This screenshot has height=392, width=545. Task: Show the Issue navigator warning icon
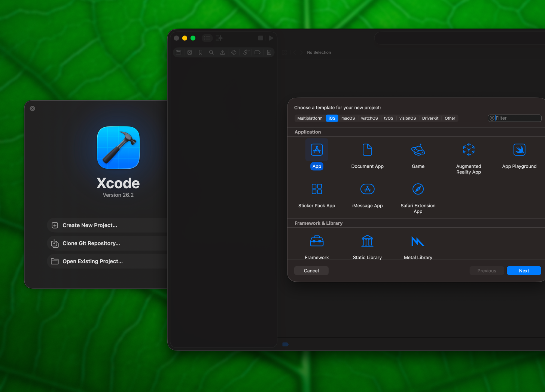point(223,52)
